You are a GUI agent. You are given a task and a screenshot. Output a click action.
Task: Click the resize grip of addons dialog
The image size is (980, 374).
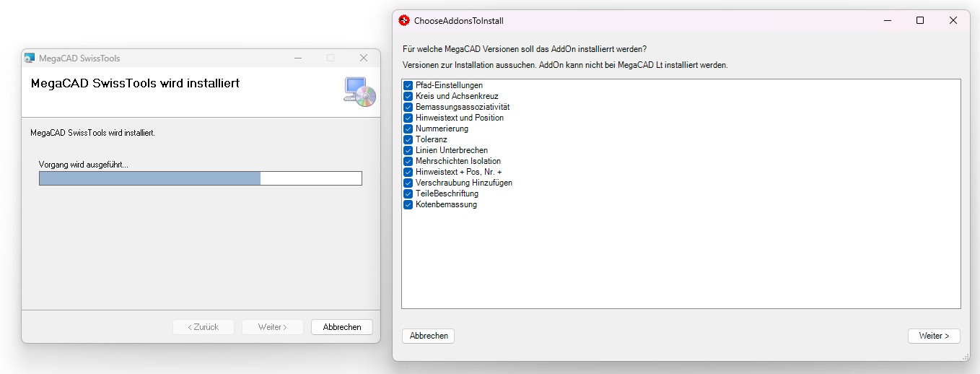(966, 357)
